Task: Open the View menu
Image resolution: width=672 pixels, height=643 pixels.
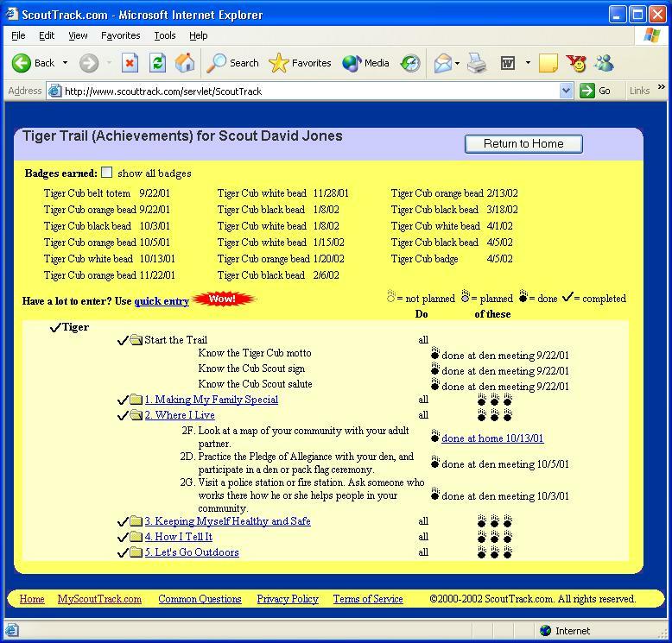Action: coord(78,35)
